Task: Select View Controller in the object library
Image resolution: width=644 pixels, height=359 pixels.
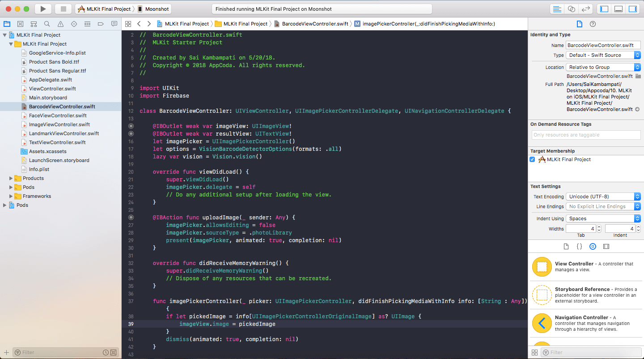Action: pos(586,267)
